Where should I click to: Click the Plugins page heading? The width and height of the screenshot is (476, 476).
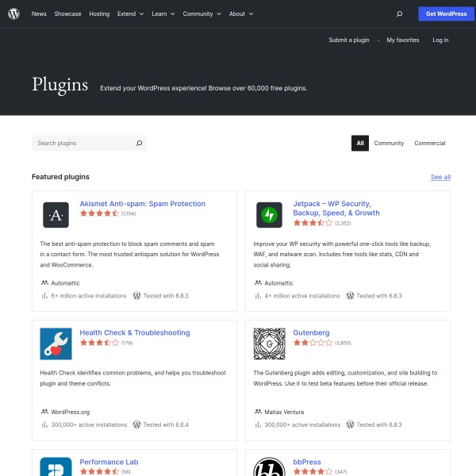point(60,85)
